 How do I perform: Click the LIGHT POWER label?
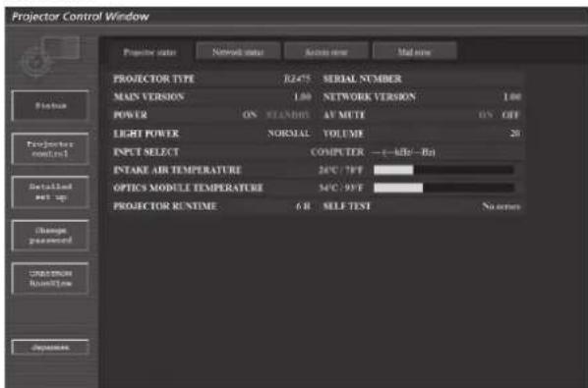coord(146,134)
